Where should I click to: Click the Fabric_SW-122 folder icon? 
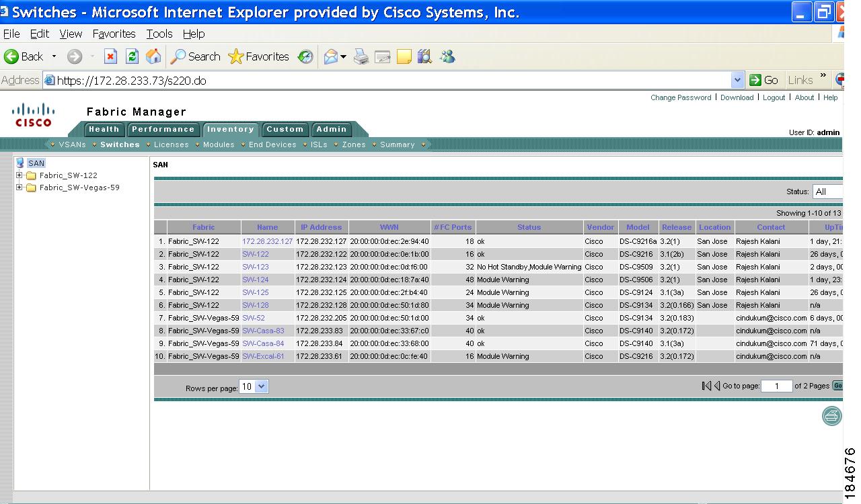[x=31, y=175]
